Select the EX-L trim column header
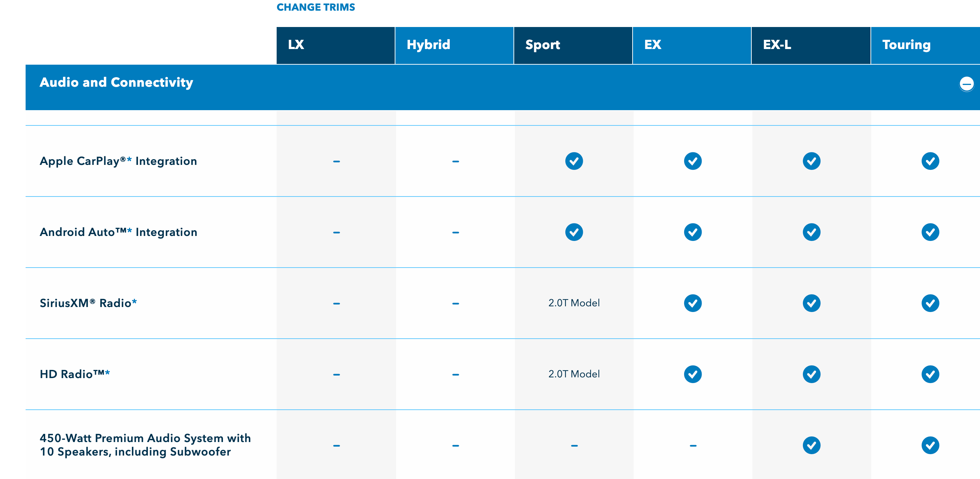 point(811,45)
